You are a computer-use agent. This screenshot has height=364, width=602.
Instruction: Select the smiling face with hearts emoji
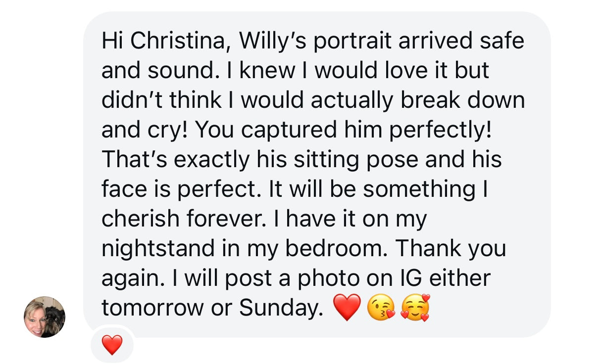[x=414, y=308]
